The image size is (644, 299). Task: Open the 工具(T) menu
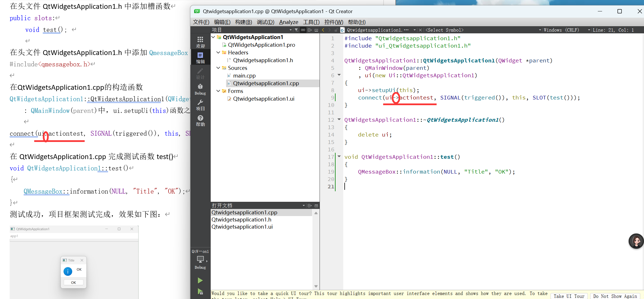(311, 22)
